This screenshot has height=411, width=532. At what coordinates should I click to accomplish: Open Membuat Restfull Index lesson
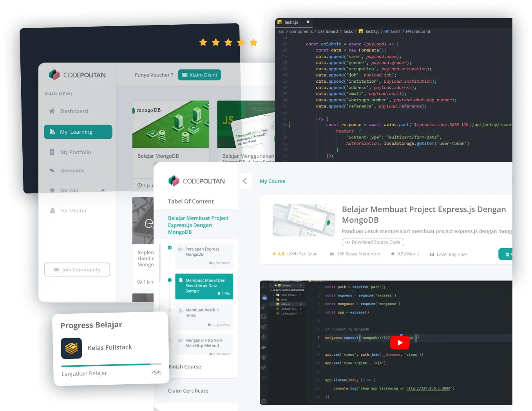pos(204,317)
